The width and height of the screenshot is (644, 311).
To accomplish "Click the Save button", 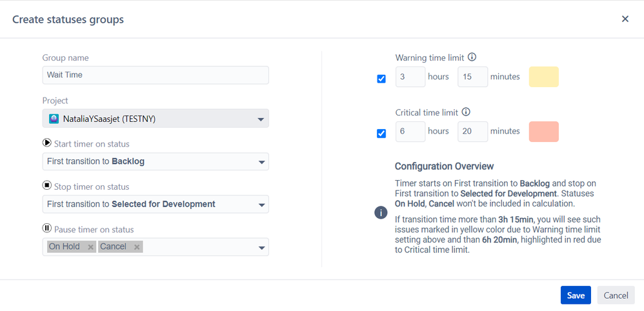I will point(576,295).
